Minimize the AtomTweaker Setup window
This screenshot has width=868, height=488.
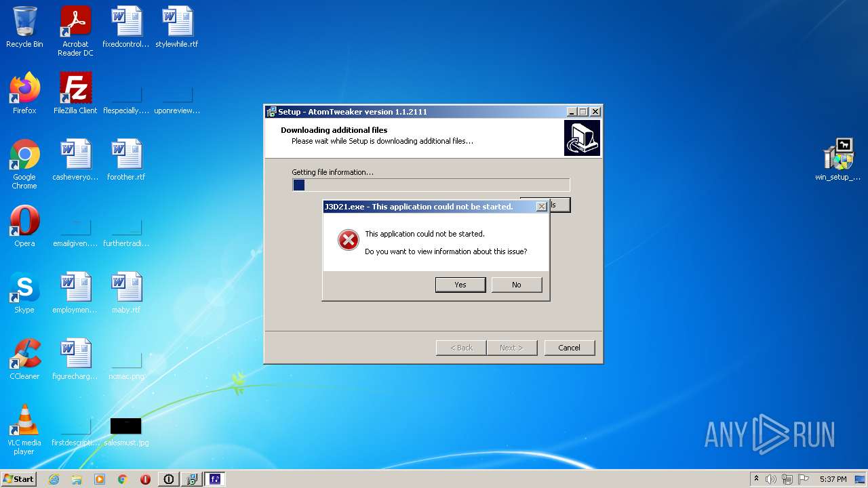[572, 112]
